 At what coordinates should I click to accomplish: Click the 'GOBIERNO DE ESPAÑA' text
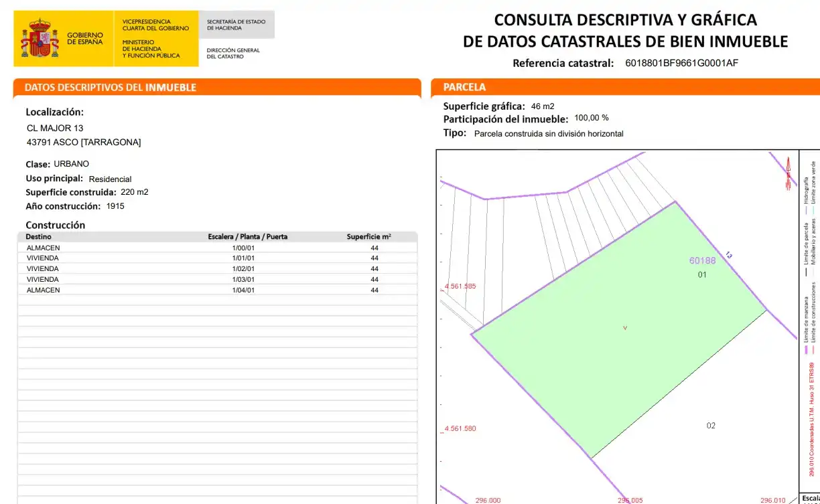[x=85, y=38]
